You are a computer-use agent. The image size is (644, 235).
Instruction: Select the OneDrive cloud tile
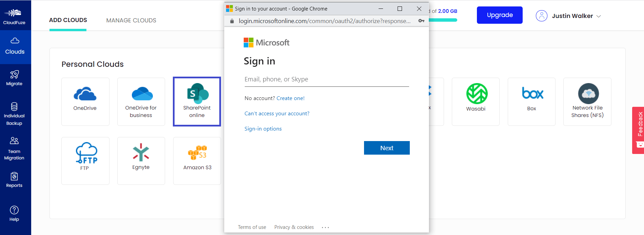pyautogui.click(x=85, y=102)
